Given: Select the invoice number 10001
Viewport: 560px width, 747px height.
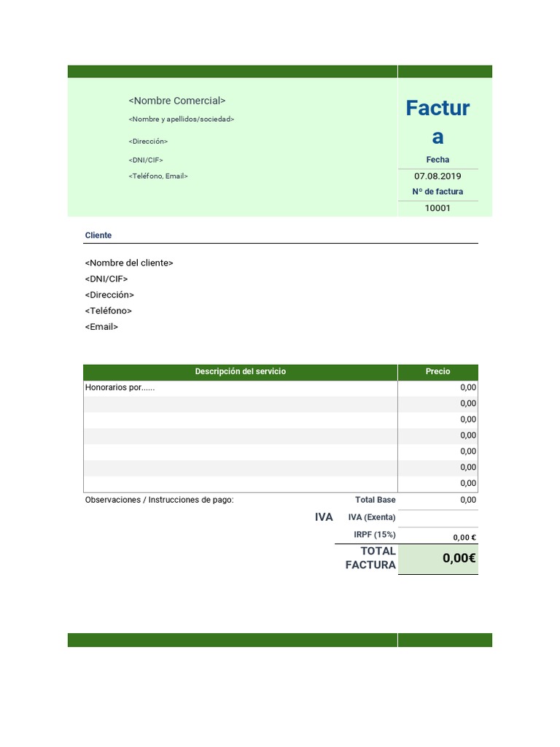Looking at the screenshot, I should point(437,208).
